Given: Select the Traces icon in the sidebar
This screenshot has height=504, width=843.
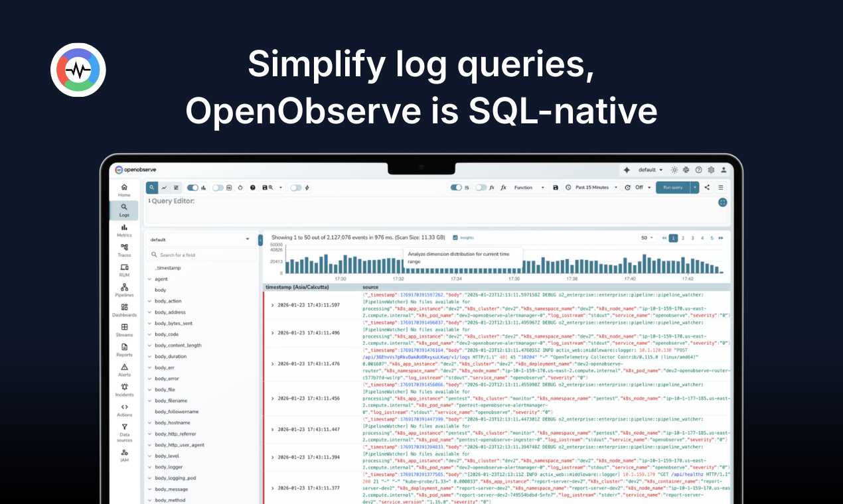Looking at the screenshot, I should (124, 249).
